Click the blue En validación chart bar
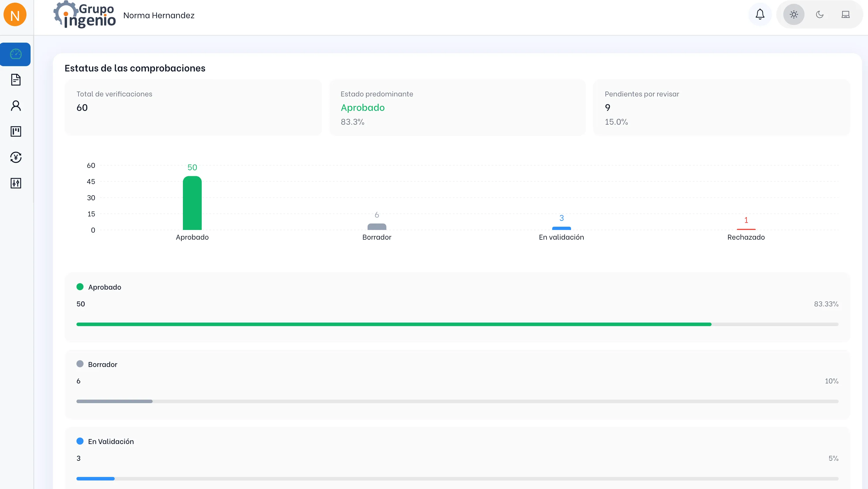 (x=561, y=228)
